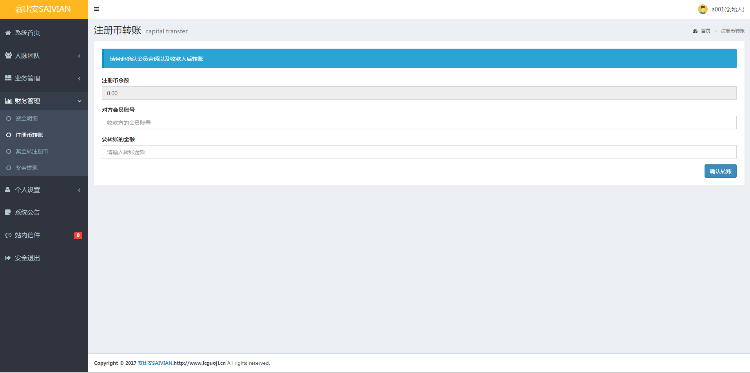This screenshot has width=750, height=373.
Task: Click the SAIVIAN link in footer copyright
Action: point(154,363)
